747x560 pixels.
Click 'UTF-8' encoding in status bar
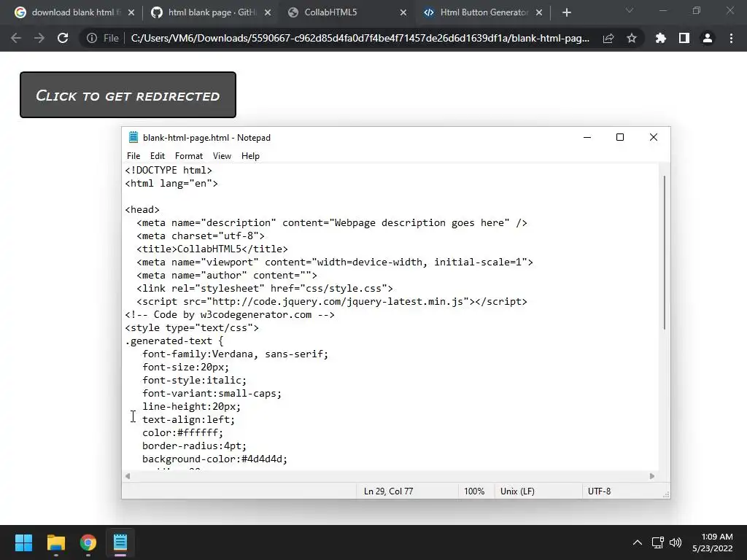(x=600, y=491)
